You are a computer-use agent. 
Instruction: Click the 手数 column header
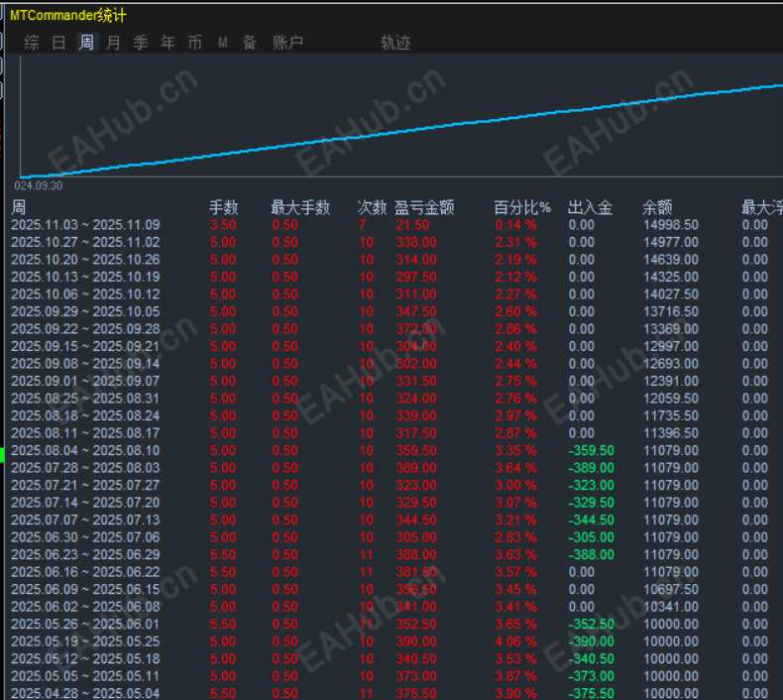[x=224, y=207]
